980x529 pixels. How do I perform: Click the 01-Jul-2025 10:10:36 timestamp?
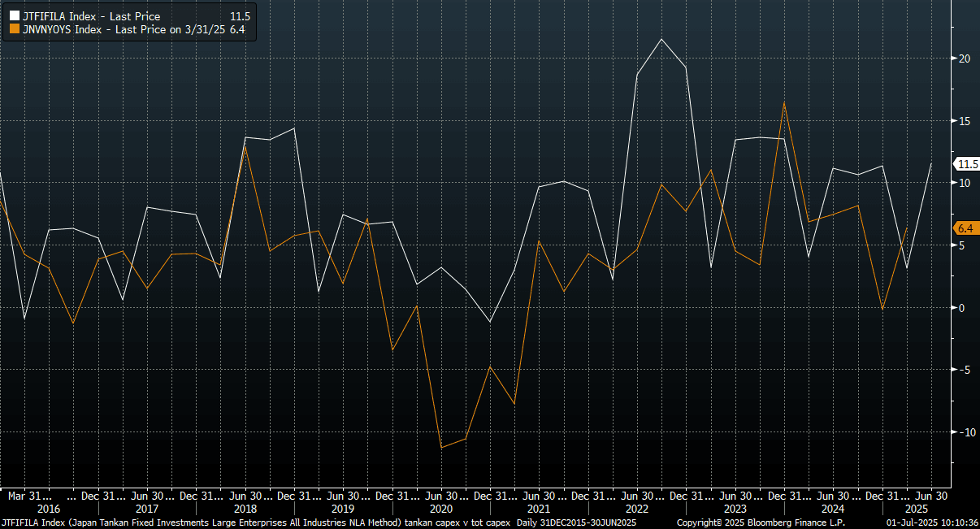[x=931, y=522]
